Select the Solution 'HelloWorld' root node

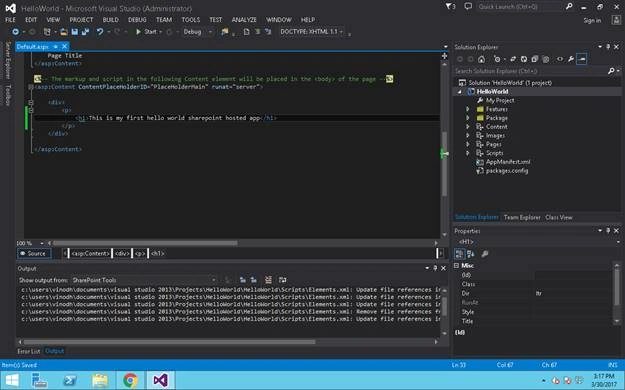point(510,83)
